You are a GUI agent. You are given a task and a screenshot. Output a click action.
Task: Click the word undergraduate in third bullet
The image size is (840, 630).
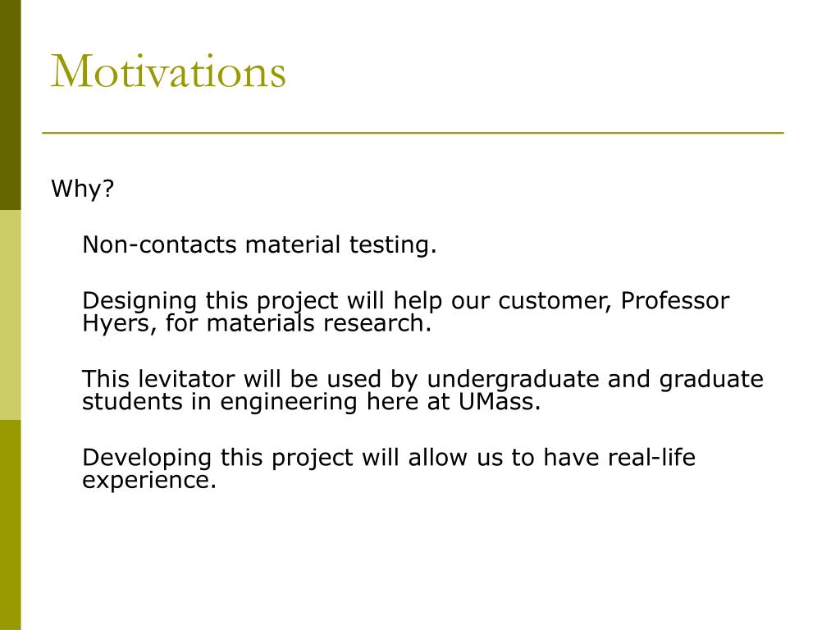(513, 380)
